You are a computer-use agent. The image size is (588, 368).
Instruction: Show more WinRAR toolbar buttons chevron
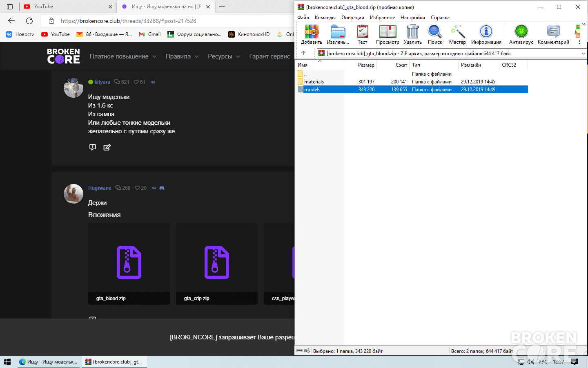coord(584,25)
